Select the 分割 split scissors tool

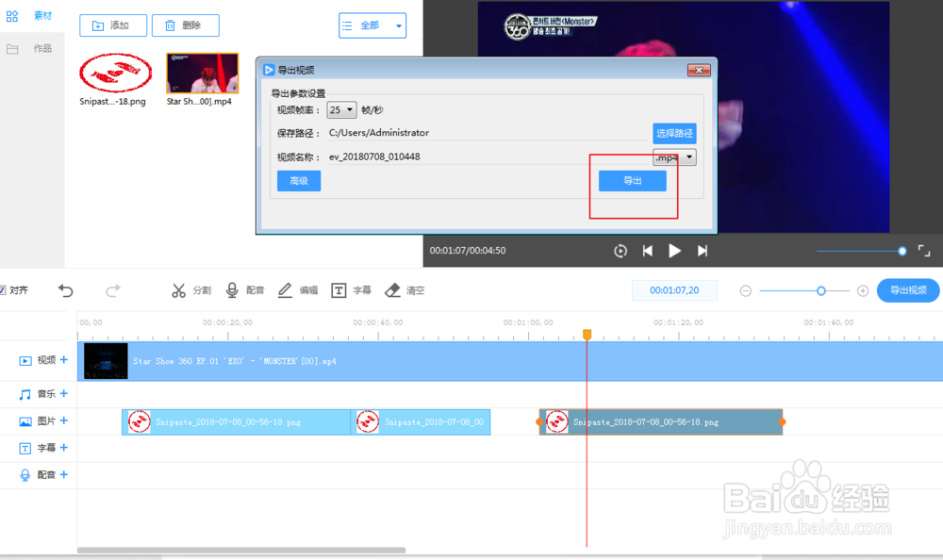pyautogui.click(x=191, y=290)
